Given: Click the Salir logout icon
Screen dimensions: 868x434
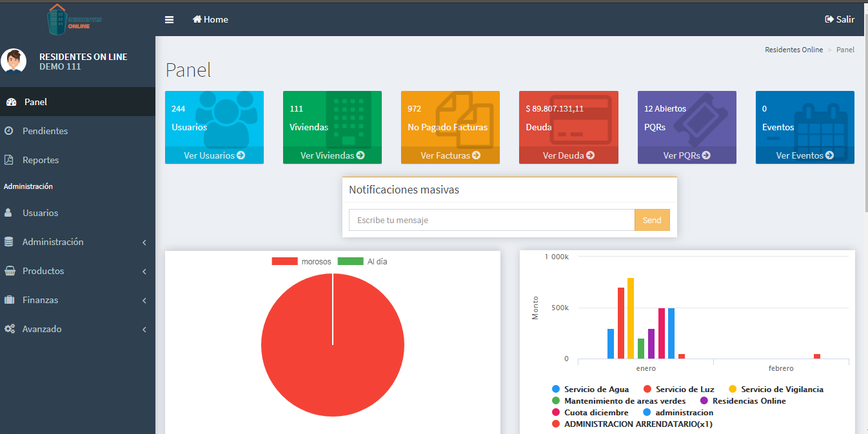Looking at the screenshot, I should (x=829, y=19).
